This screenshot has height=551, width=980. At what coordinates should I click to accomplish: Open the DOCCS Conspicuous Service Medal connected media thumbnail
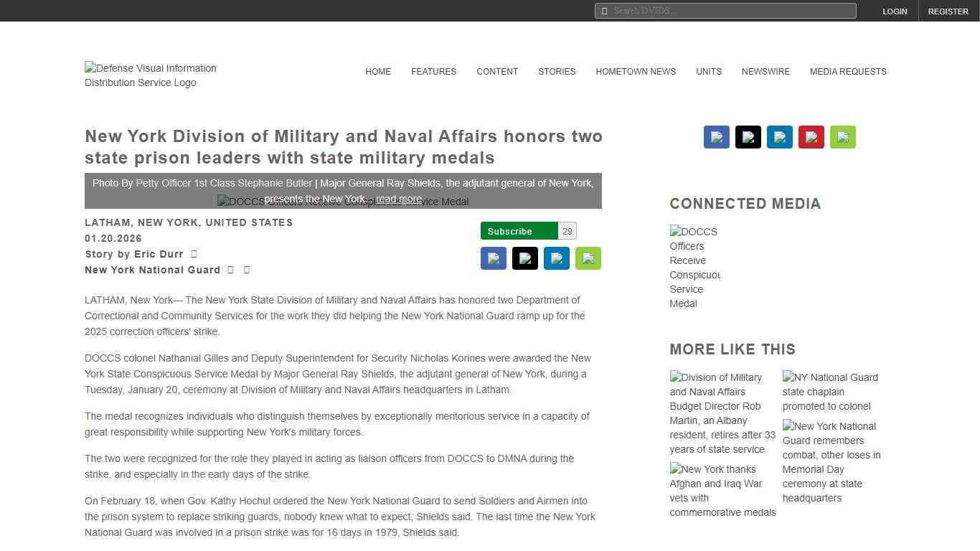pos(694,267)
